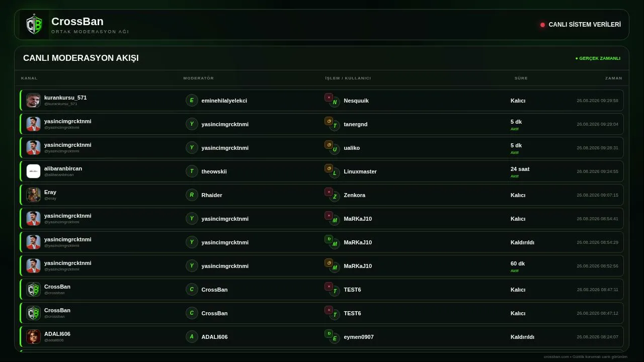Click the ZAMAN column header
Viewport: 644px width, 362px height.
tap(614, 78)
